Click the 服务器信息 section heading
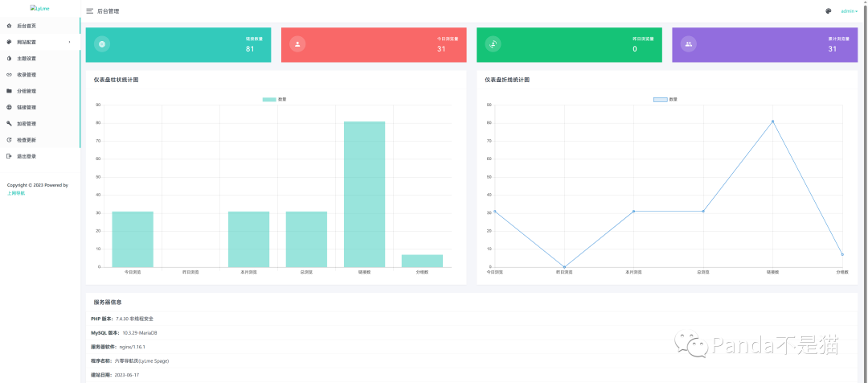Viewport: 868px width, 383px height. coord(108,302)
